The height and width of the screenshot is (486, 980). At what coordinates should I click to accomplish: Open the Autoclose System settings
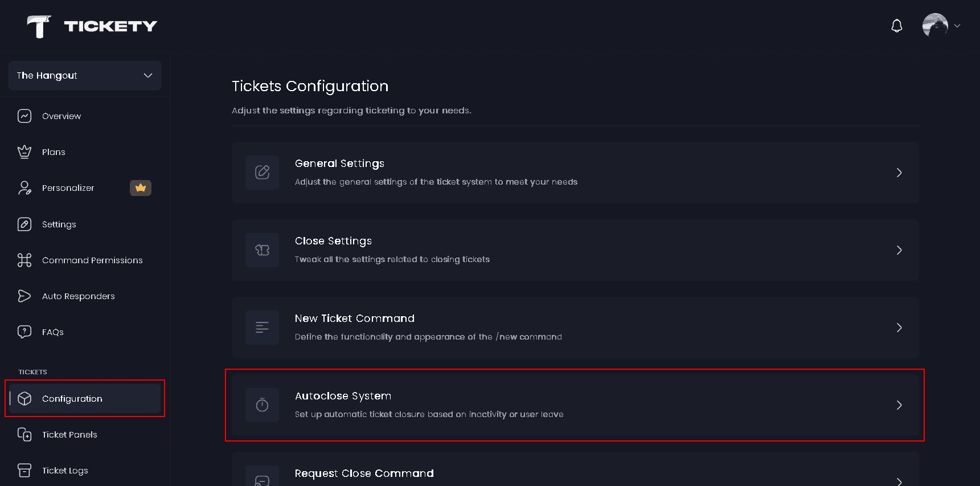575,405
